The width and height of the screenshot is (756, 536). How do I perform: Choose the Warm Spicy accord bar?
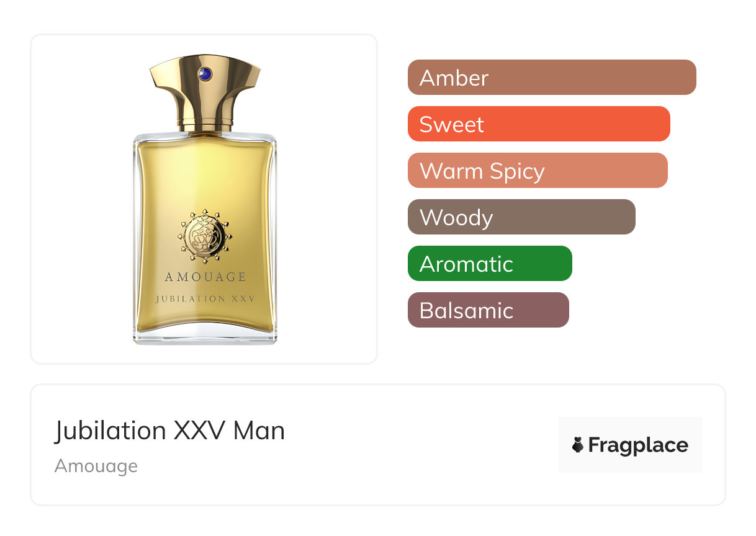[x=538, y=171]
